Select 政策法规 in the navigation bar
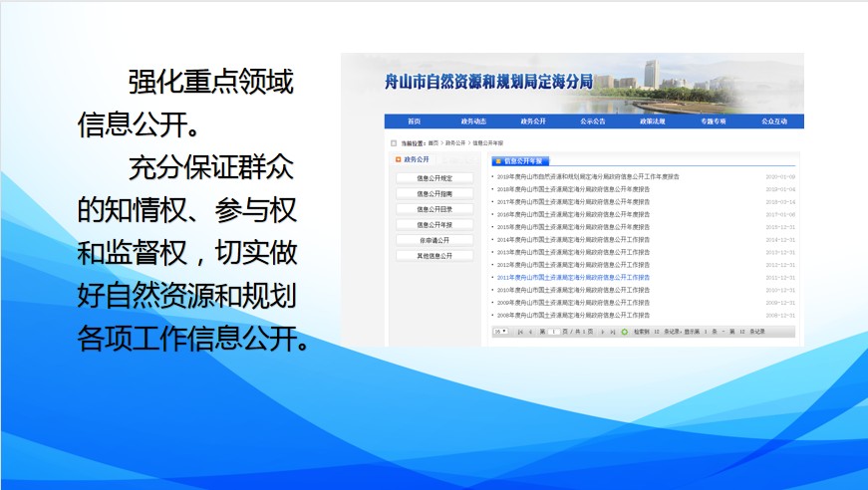 654,122
